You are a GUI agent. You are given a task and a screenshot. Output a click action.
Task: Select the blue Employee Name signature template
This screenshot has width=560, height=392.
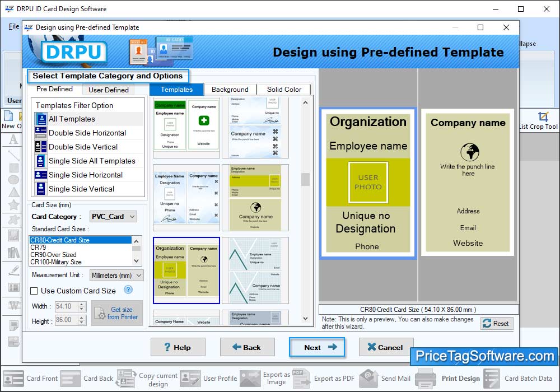tap(186, 198)
